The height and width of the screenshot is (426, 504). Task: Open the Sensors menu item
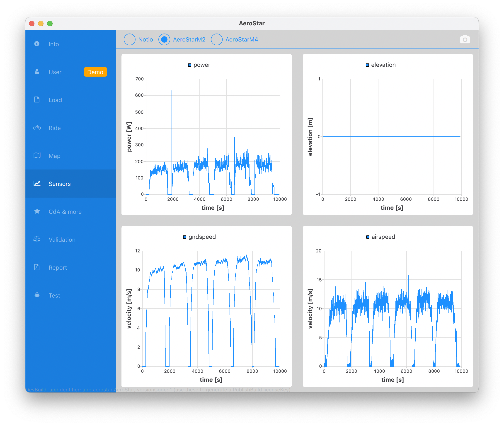pyautogui.click(x=60, y=184)
